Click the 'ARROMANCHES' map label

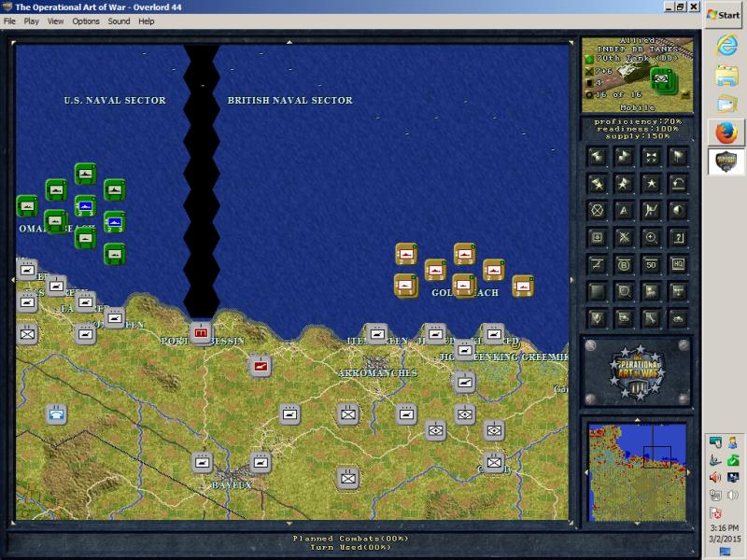378,372
